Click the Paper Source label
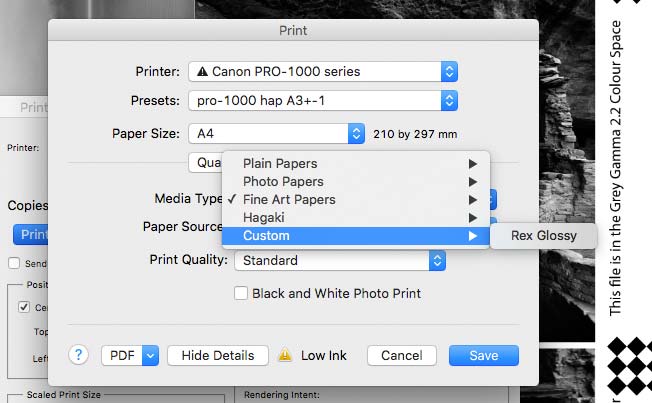652x403 pixels. (183, 227)
